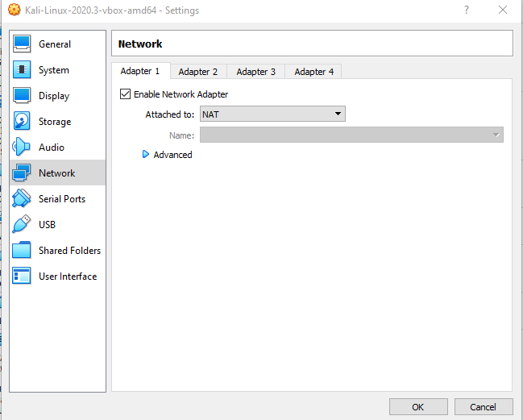Open Serial Ports via connector icon

pos(22,198)
